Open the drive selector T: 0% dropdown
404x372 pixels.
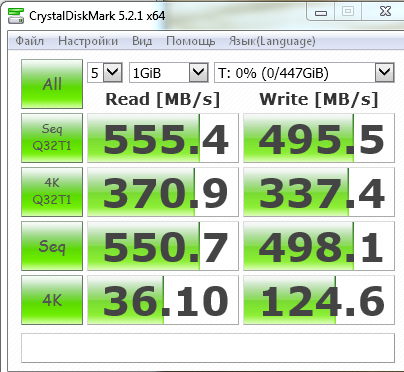(x=304, y=72)
